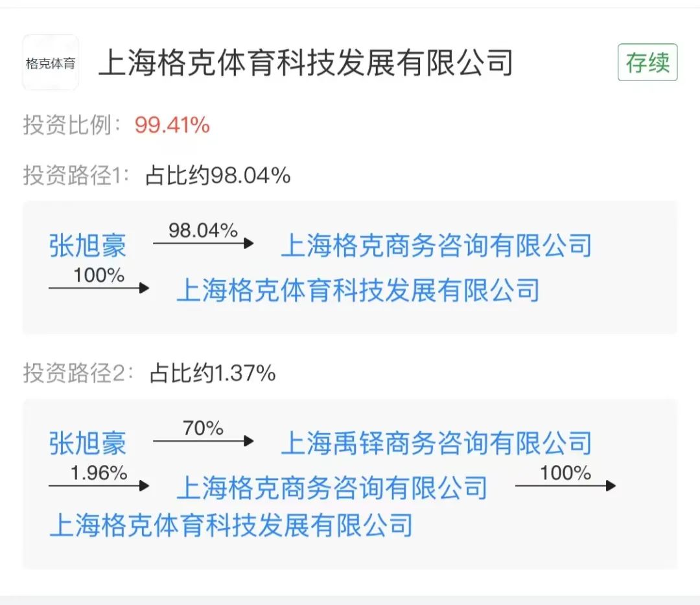
Task: Click the 98.04% arrow in path 1
Action: pos(203,241)
